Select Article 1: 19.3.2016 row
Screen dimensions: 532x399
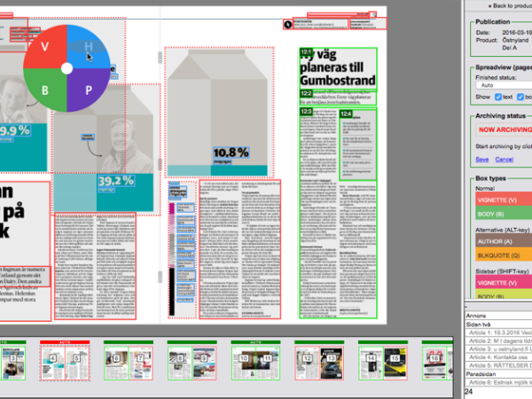point(498,332)
